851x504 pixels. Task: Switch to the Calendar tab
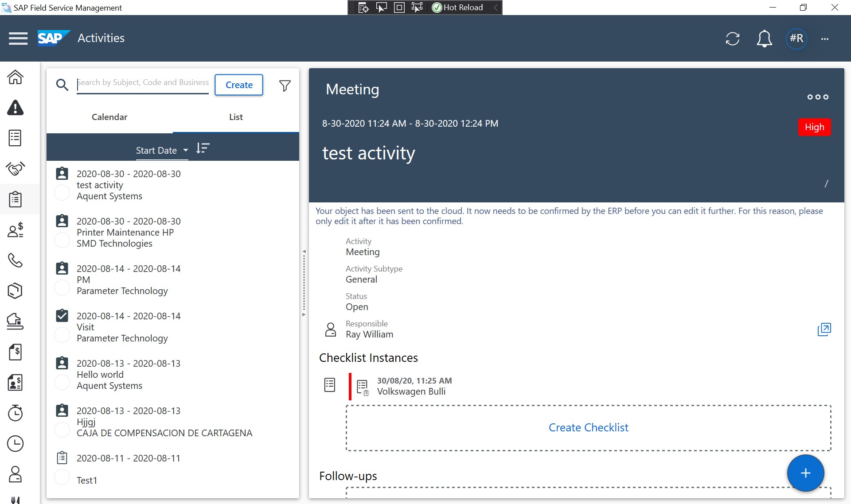coord(109,117)
